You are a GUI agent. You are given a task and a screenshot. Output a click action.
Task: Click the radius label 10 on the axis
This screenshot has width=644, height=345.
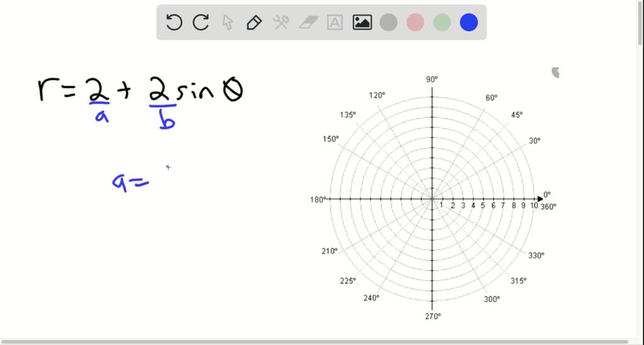[534, 206]
